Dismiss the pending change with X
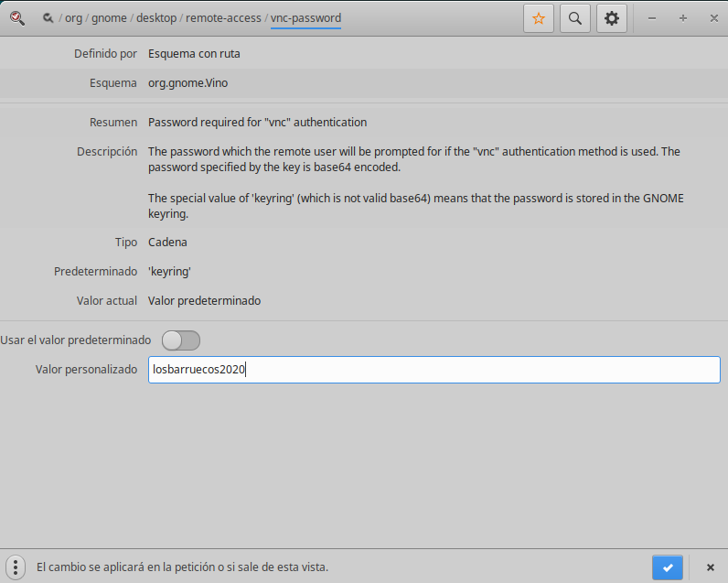The height and width of the screenshot is (583, 728). pos(711,567)
